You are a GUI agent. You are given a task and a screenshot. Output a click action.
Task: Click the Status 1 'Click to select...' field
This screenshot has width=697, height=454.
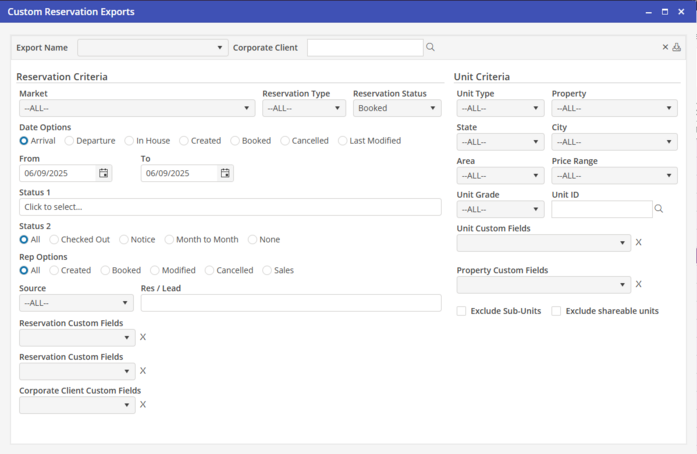pyautogui.click(x=230, y=207)
